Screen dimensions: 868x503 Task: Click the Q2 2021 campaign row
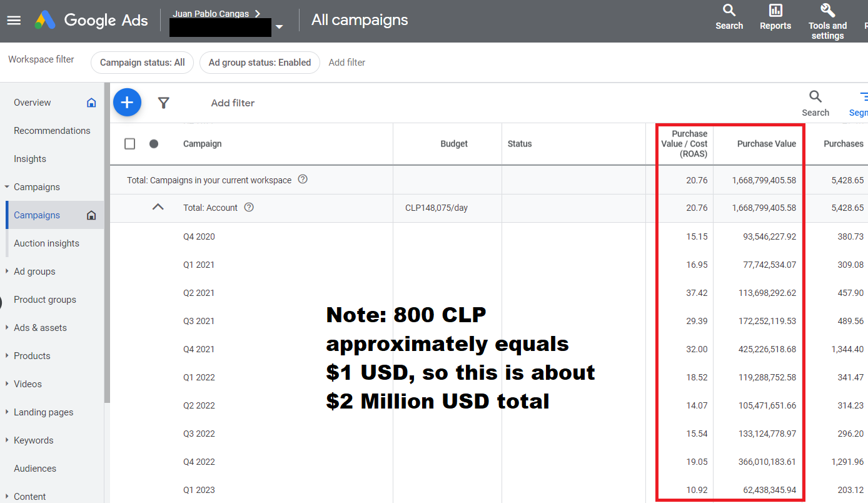pos(489,293)
